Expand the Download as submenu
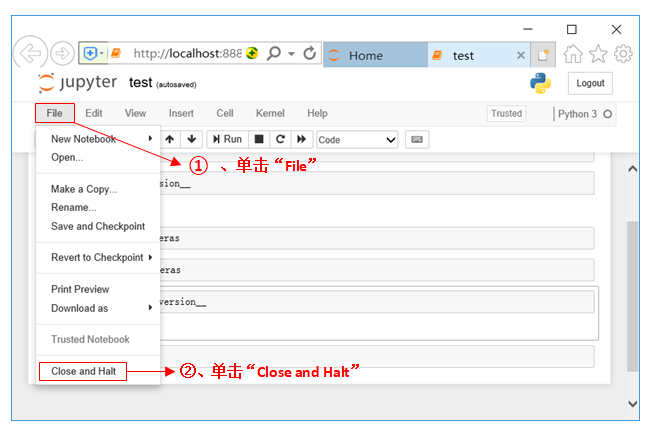647x430 pixels. (x=98, y=308)
